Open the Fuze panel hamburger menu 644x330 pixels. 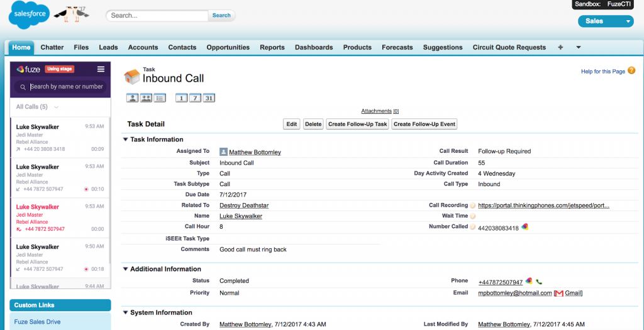[x=101, y=69]
